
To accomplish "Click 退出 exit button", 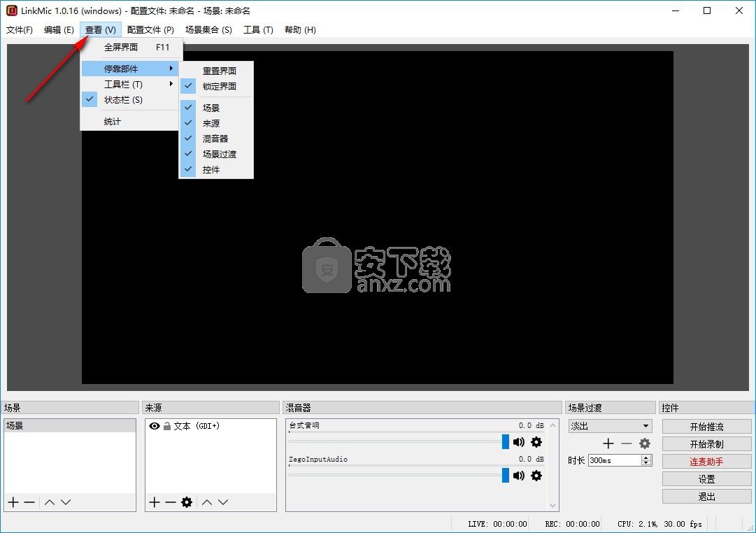I will pos(706,497).
